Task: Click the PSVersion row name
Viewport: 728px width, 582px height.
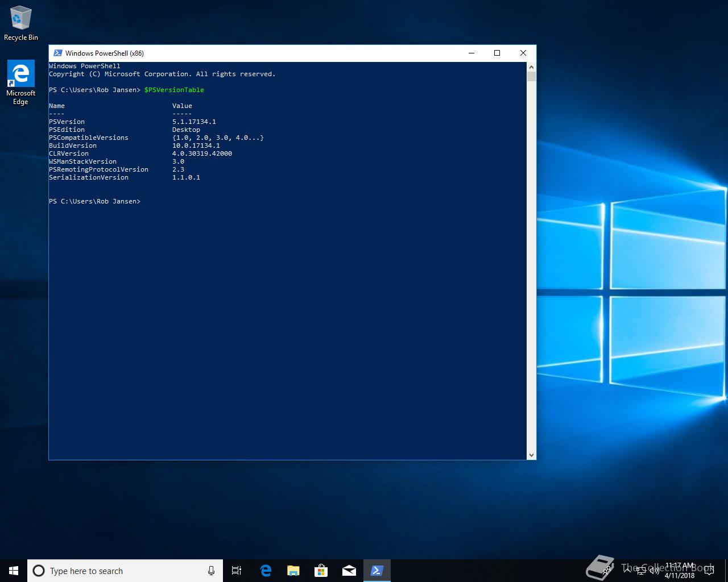Action: [x=67, y=122]
